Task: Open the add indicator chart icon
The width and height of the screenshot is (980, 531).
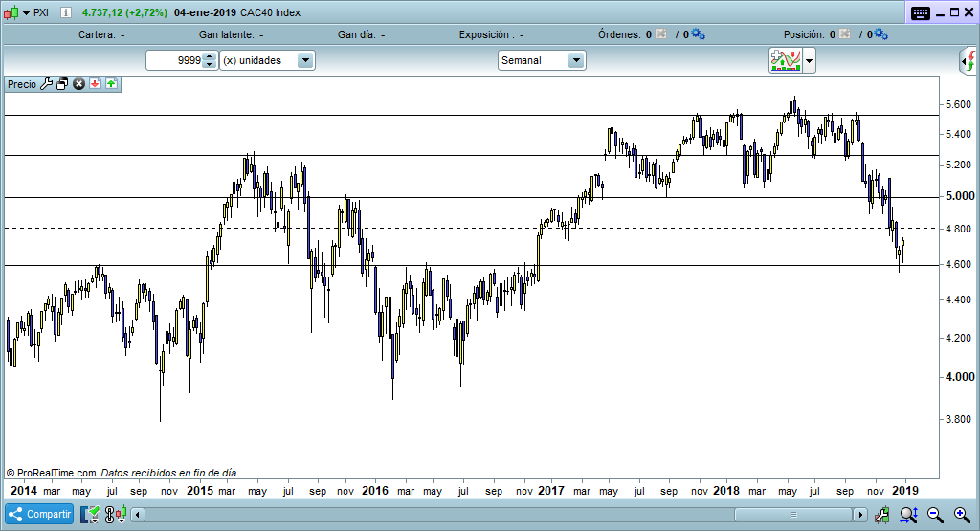Action: [x=785, y=60]
